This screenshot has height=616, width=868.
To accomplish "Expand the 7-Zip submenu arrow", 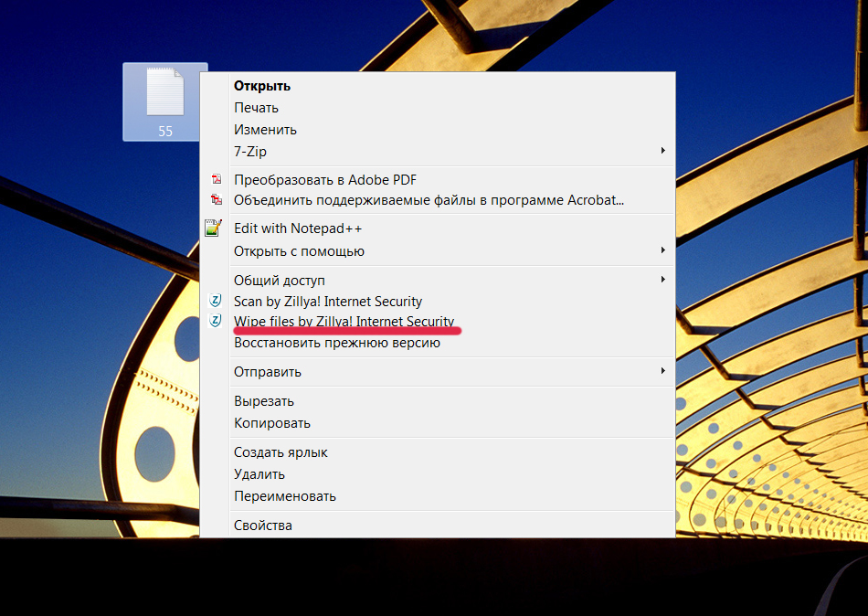I will coord(662,150).
